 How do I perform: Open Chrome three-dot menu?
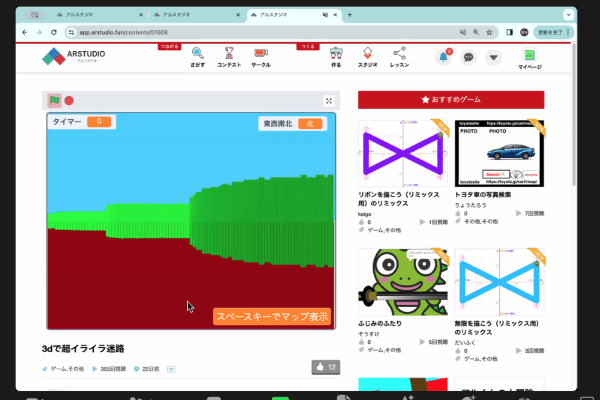point(568,33)
